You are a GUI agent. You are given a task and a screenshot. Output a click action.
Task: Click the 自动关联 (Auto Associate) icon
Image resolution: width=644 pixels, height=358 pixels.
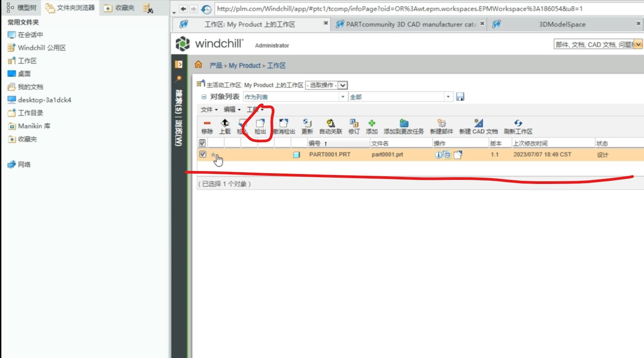pyautogui.click(x=331, y=123)
